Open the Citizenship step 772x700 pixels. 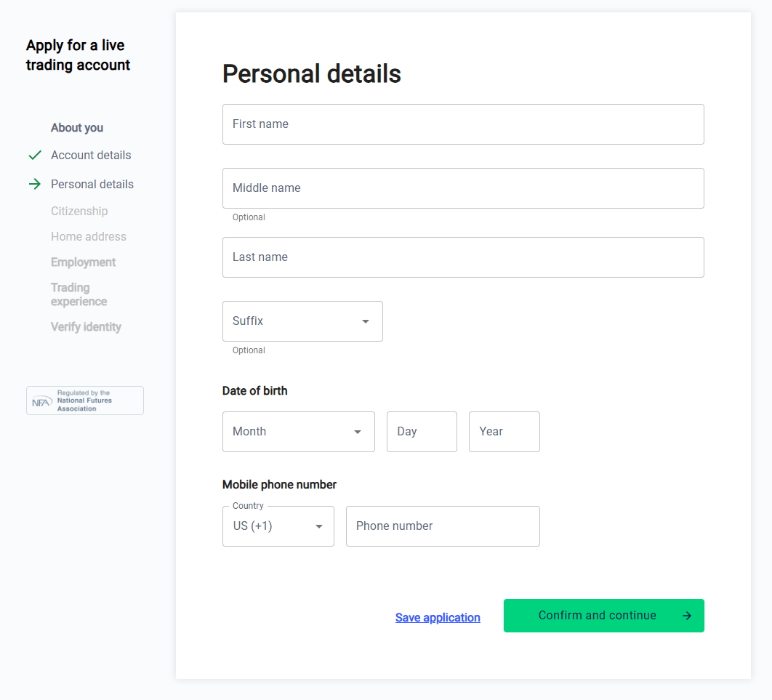tap(79, 212)
